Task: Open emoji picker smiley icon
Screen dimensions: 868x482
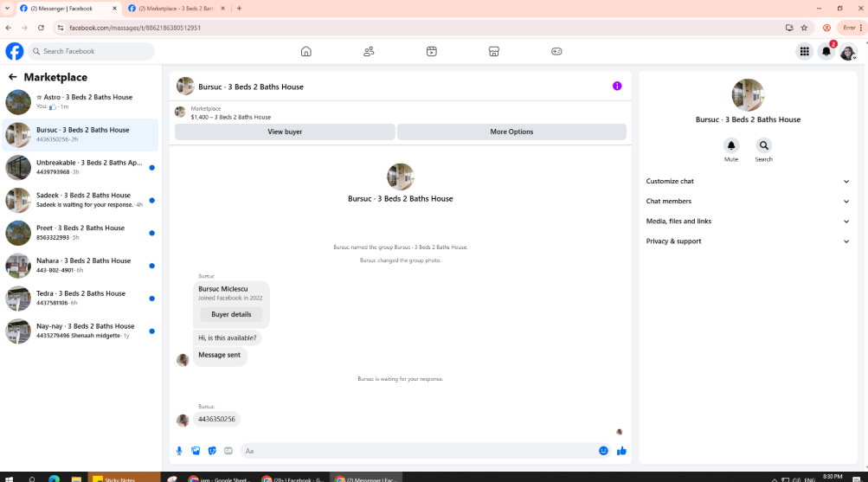Action: point(603,451)
